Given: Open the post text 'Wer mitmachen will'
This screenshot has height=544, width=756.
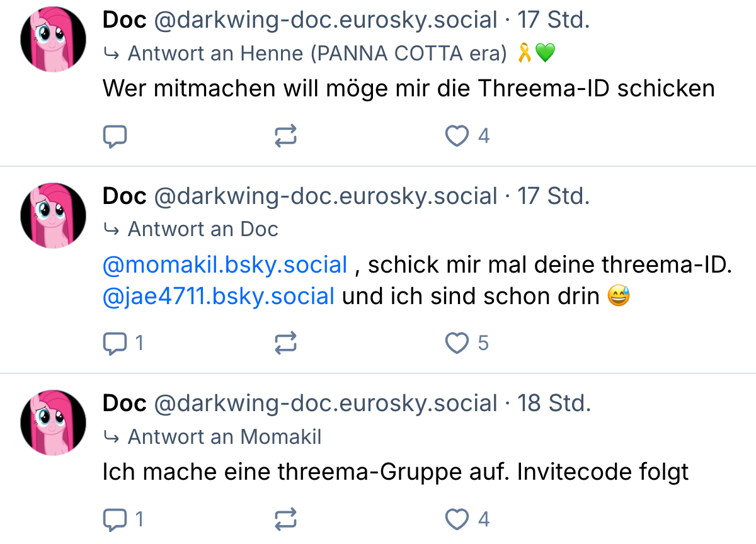Looking at the screenshot, I should pos(408,89).
